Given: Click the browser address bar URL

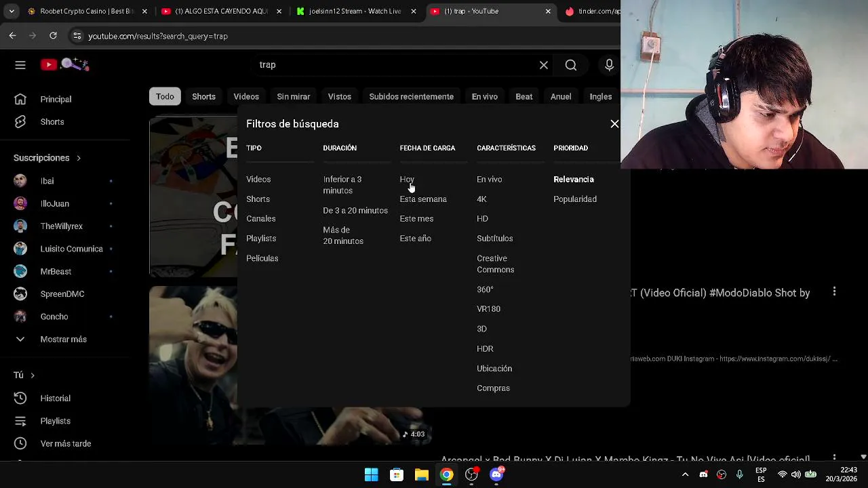Looking at the screenshot, I should pyautogui.click(x=158, y=36).
